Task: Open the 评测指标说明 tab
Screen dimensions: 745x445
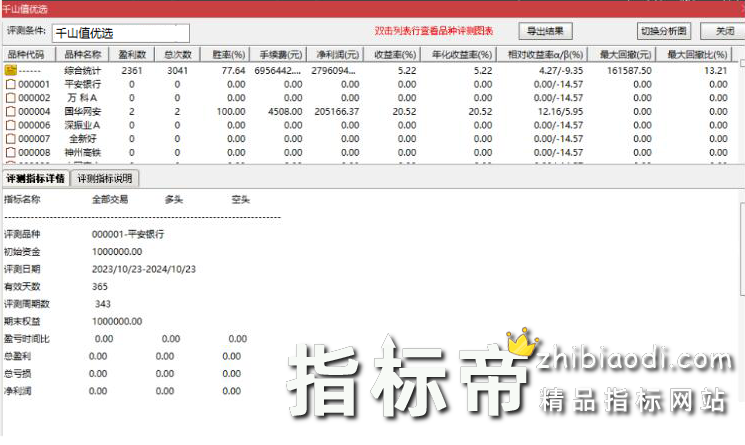Action: [105, 179]
